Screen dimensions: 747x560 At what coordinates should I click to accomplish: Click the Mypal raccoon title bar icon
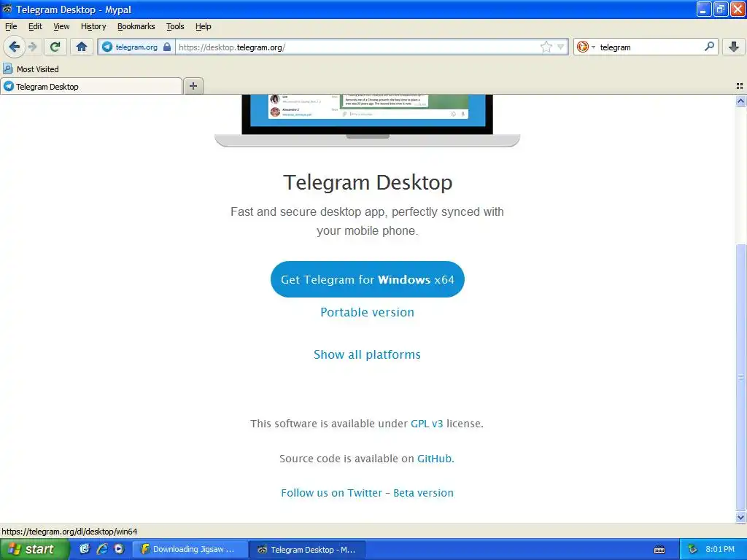point(7,9)
